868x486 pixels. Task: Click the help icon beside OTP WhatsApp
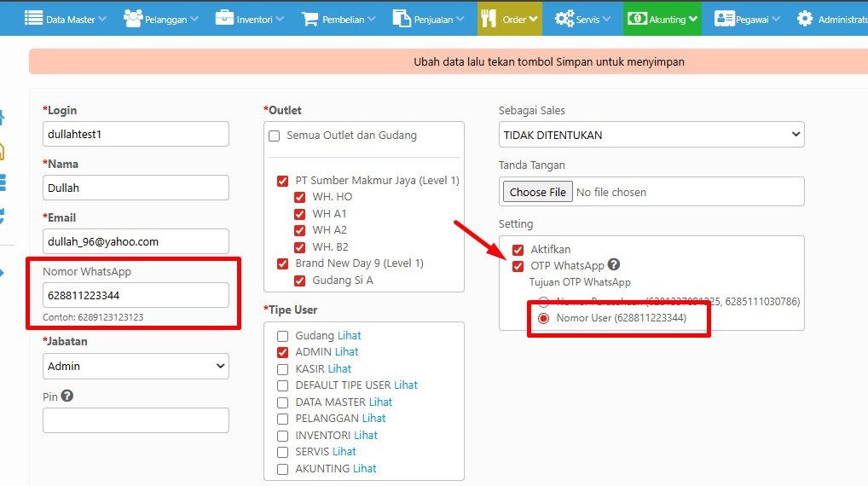click(x=613, y=265)
